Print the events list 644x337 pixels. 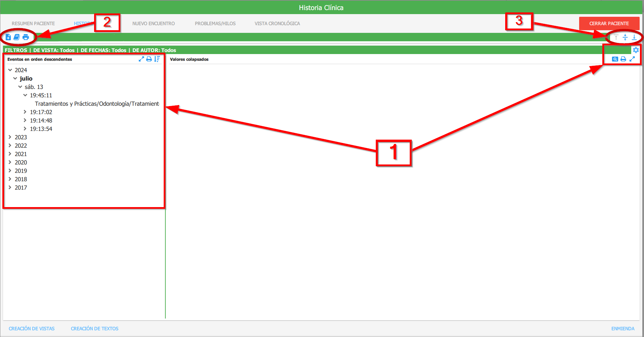click(149, 59)
